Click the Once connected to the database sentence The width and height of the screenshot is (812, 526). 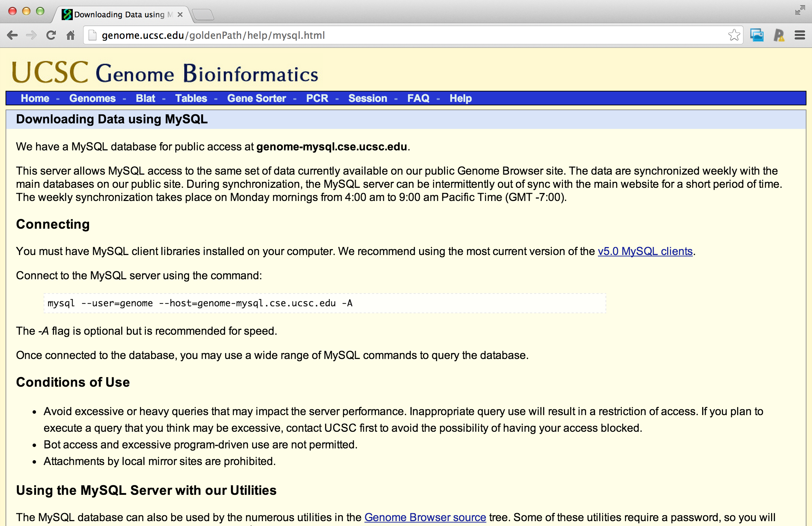(x=272, y=356)
